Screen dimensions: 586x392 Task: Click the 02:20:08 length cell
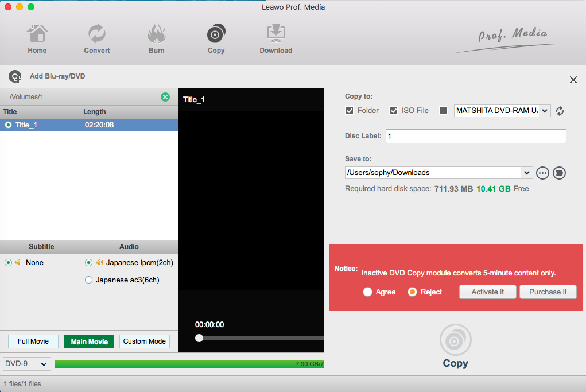click(99, 125)
